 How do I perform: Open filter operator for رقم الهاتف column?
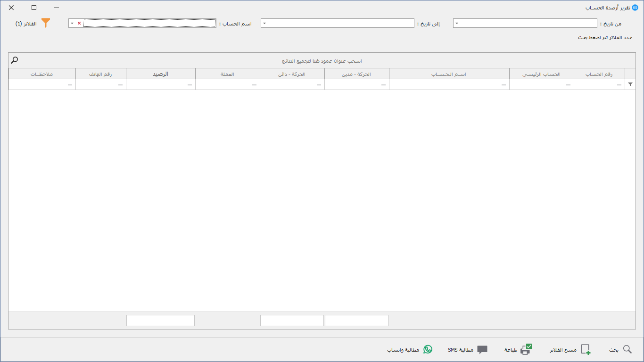coord(120,84)
